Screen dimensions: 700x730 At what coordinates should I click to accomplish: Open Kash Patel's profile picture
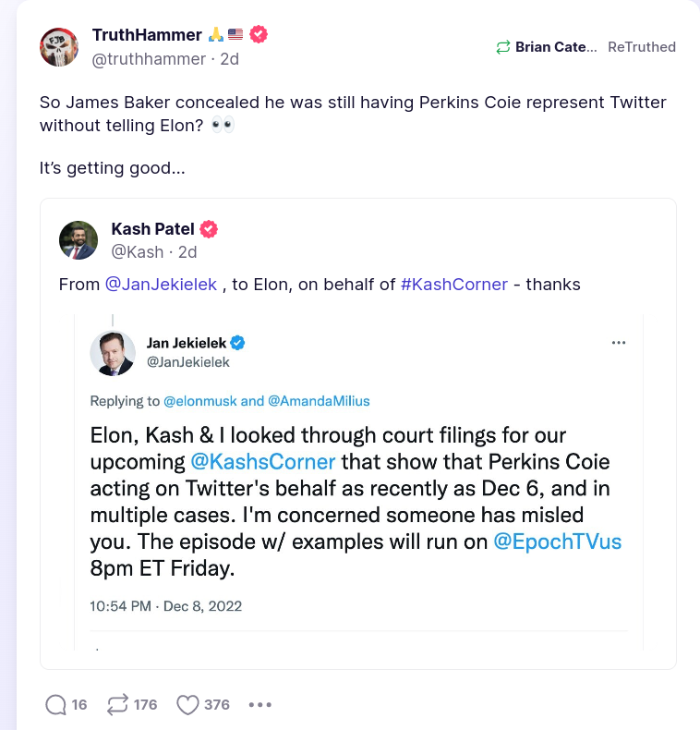tap(78, 240)
